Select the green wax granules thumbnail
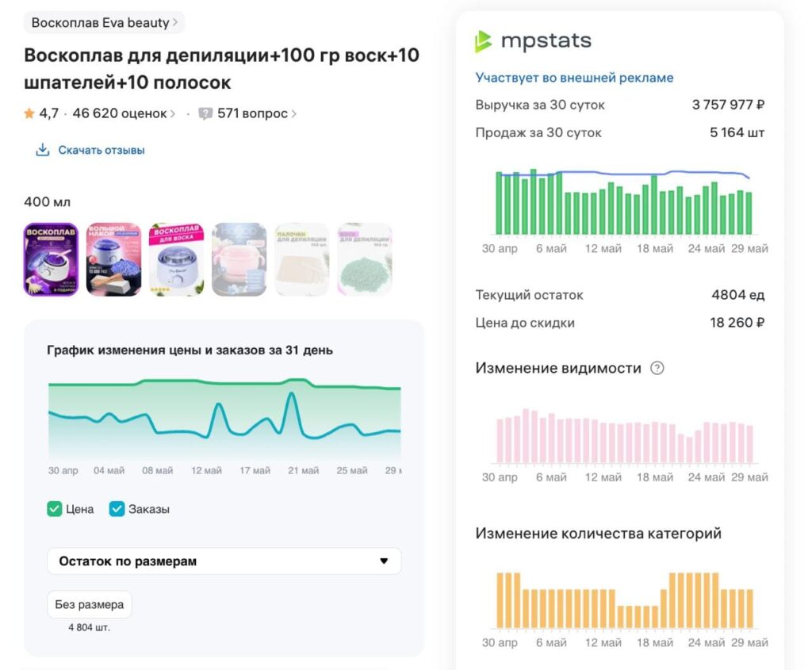This screenshot has width=812, height=670. pyautogui.click(x=365, y=259)
